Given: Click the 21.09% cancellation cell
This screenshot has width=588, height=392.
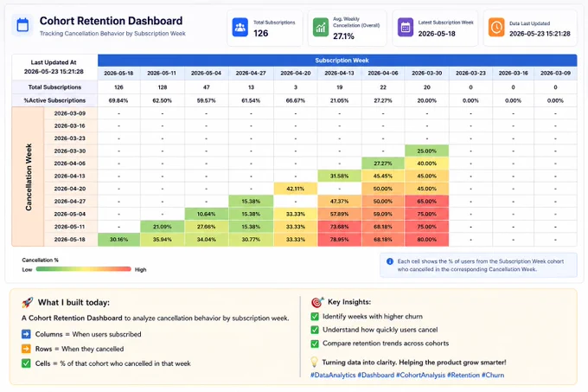Looking at the screenshot, I should pos(162,227).
